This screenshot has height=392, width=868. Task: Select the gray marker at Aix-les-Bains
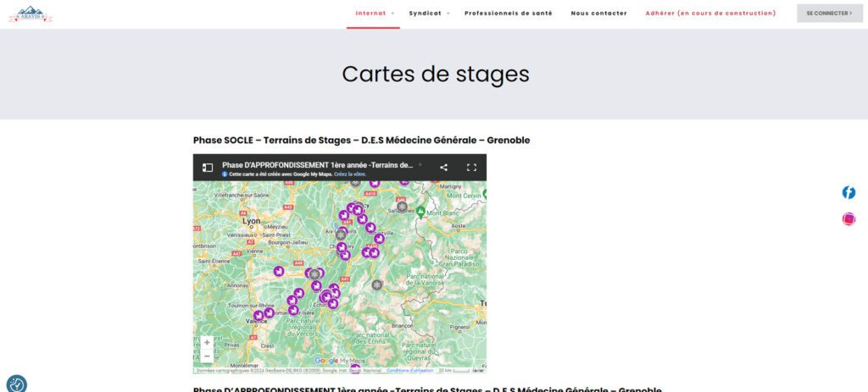pos(341,235)
